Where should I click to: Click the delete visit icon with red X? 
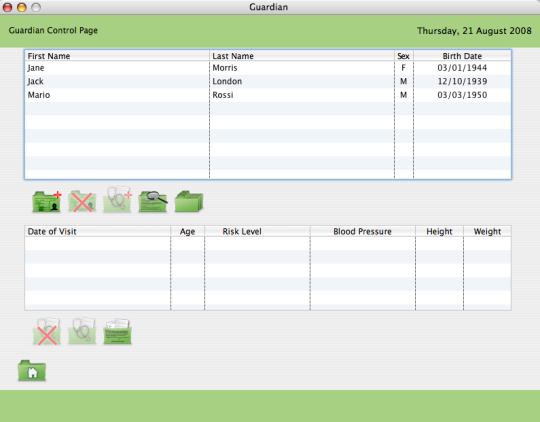click(47, 332)
